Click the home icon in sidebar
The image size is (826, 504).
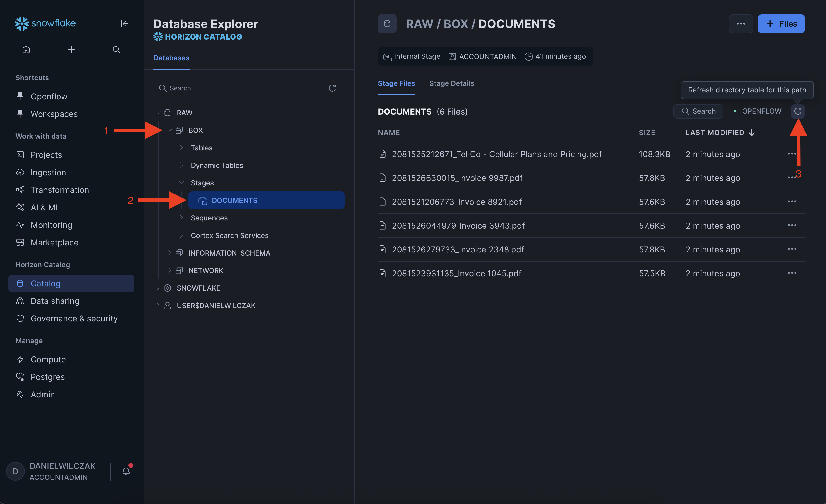(26, 50)
